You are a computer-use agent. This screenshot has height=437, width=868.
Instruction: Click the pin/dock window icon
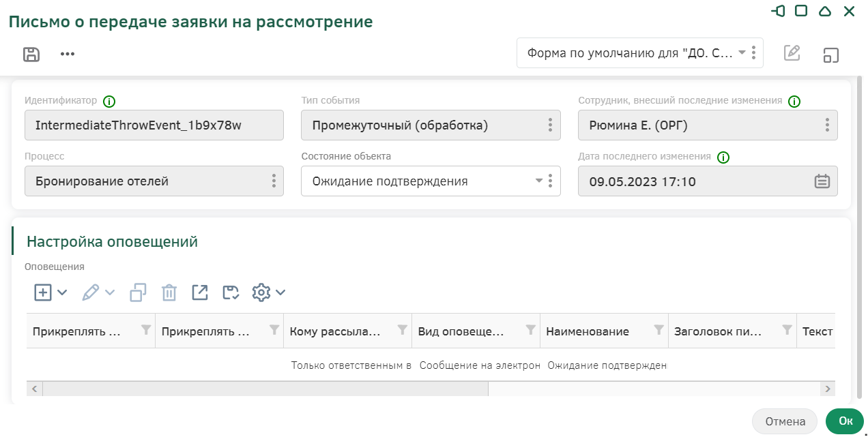(x=778, y=11)
